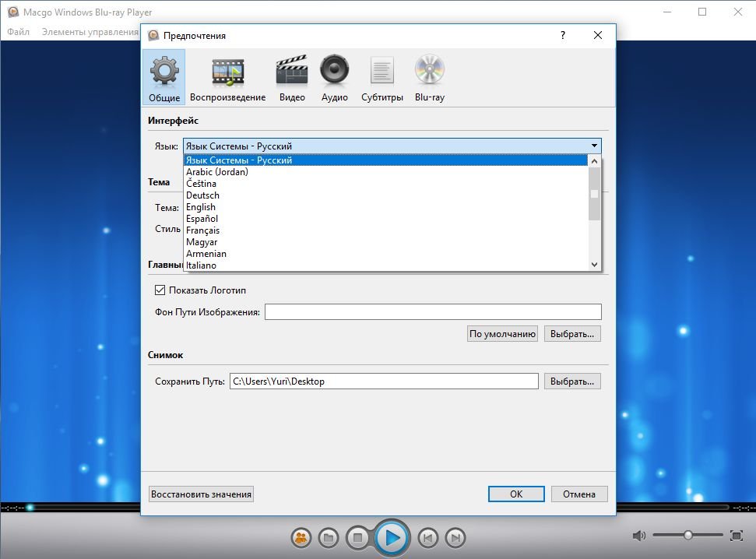The image size is (756, 559).
Task: Toggle the Показать Логотип checkbox
Action: (x=160, y=290)
